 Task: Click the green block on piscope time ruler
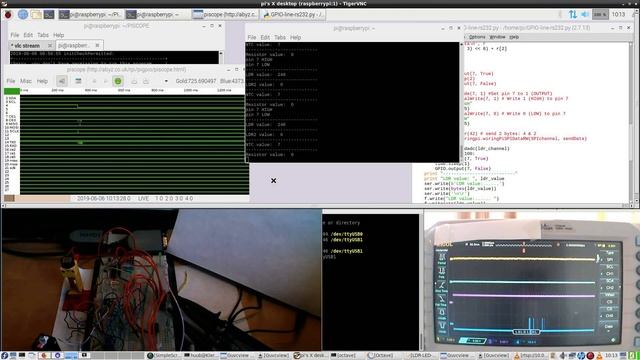[x=12, y=91]
